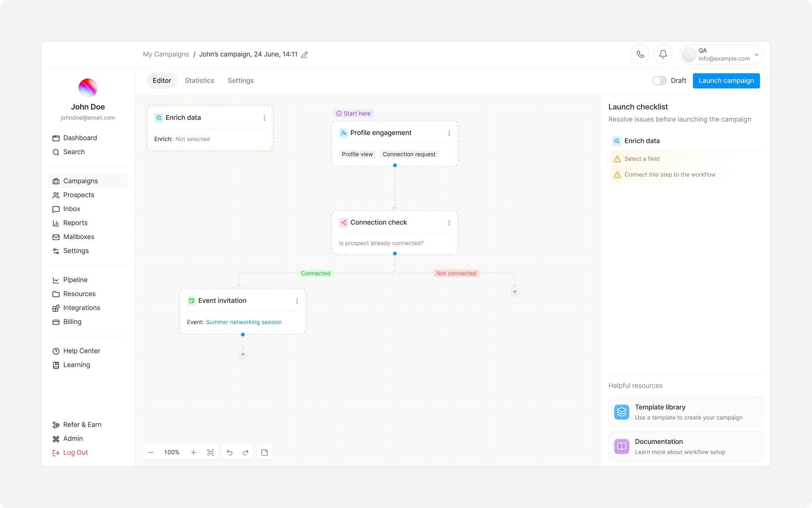Open the notifications bell
812x508 pixels.
click(663, 54)
